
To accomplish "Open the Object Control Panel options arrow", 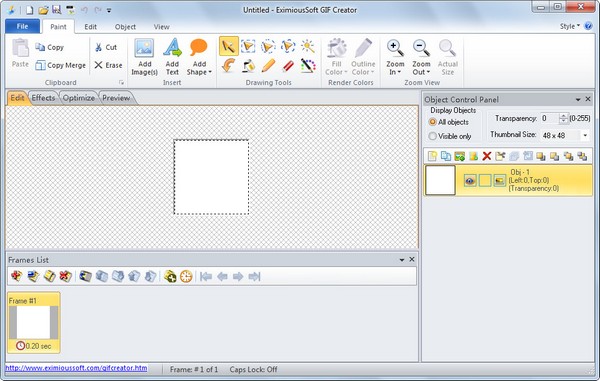I will pyautogui.click(x=578, y=99).
